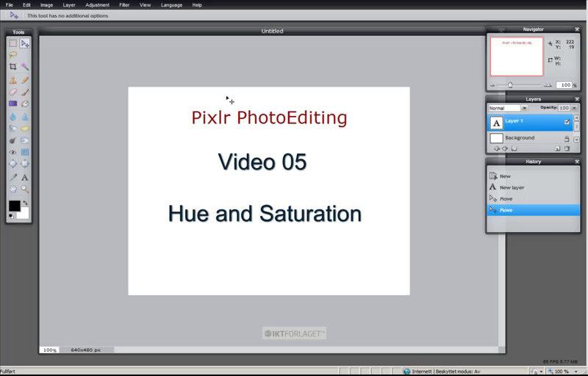Open the View menu
This screenshot has width=588, height=376.
(145, 5)
